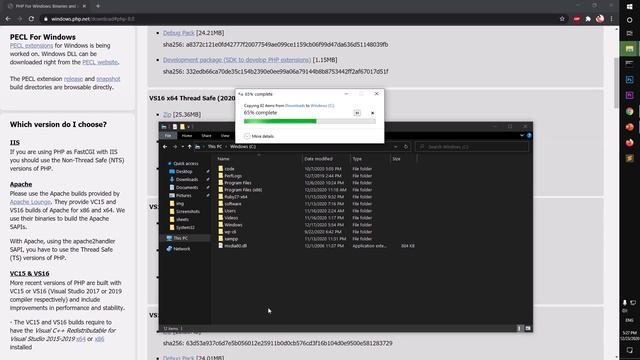This screenshot has height=360, width=640.
Task: Open the Home ribbon tab in Explorer
Action: [x=187, y=136]
